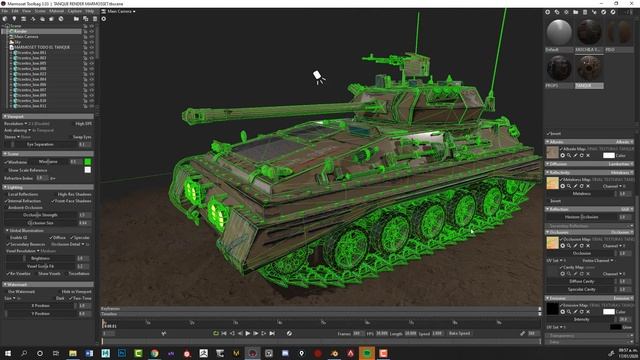Open the Capture menu
Screen dimensions: 640x360
pyautogui.click(x=75, y=11)
